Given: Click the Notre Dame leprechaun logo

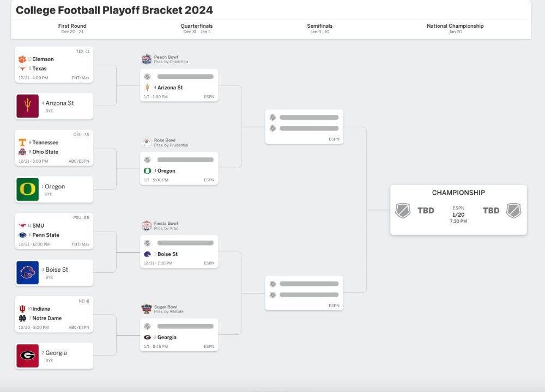Looking at the screenshot, I should (x=21, y=318).
